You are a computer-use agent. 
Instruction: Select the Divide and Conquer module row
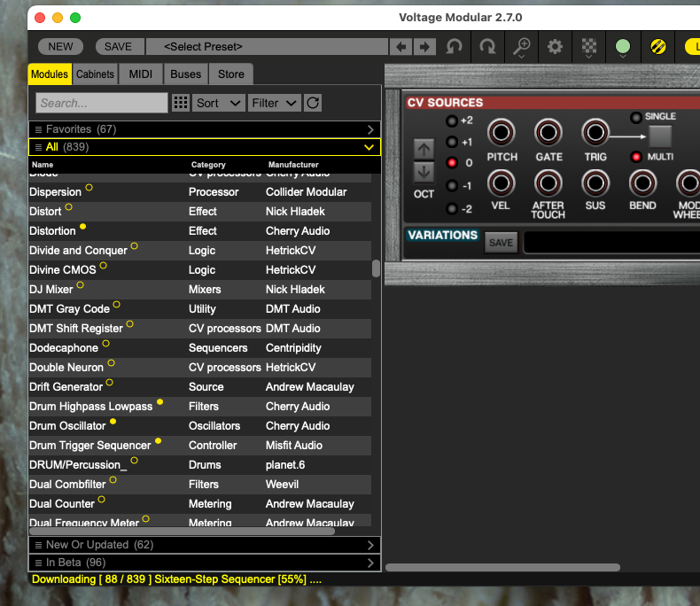[200, 251]
